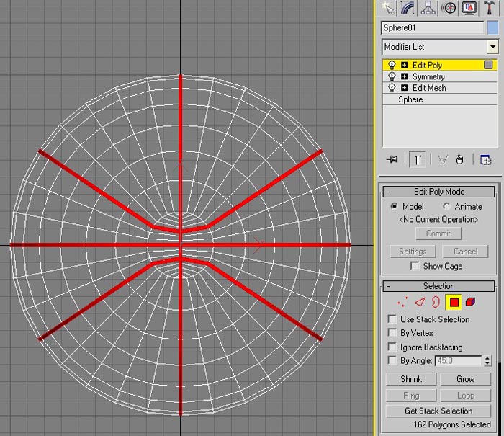Click the '<No Current Operation>' text
504x436 pixels.
438,220
